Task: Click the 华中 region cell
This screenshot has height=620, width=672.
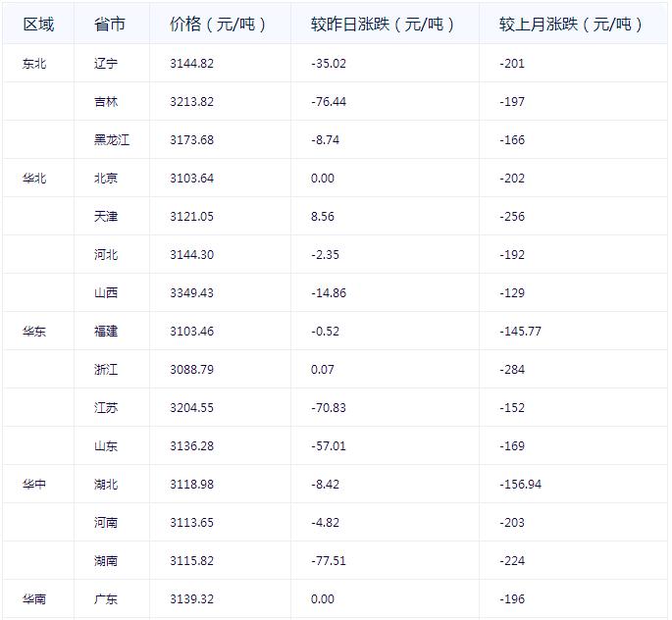Action: [34, 485]
